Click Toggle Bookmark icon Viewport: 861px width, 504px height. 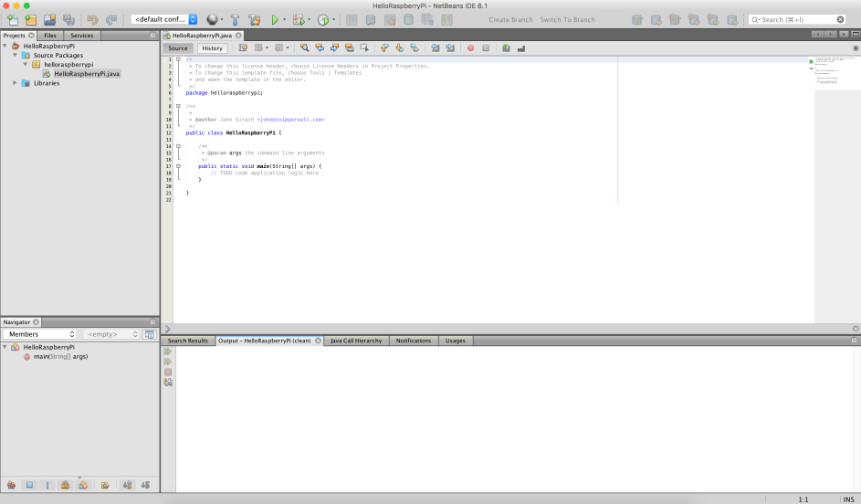(x=415, y=48)
